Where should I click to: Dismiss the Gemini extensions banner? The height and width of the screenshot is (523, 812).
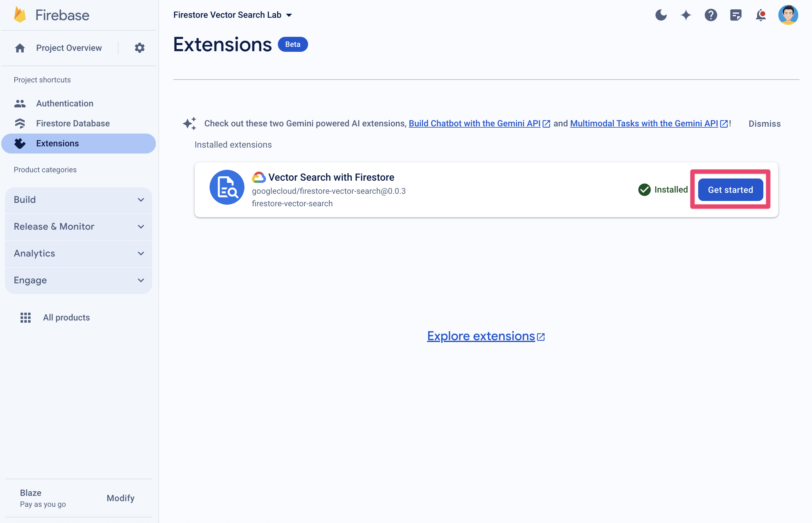(x=765, y=123)
